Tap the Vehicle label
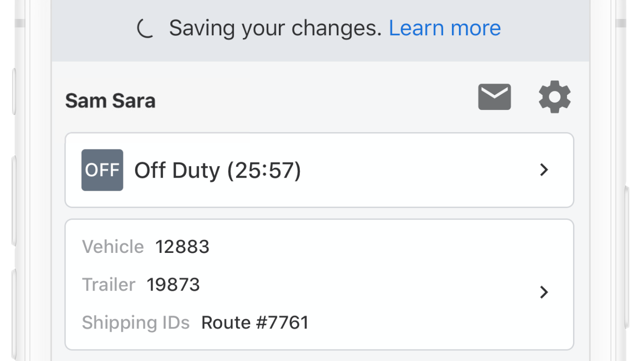 pyautogui.click(x=113, y=247)
